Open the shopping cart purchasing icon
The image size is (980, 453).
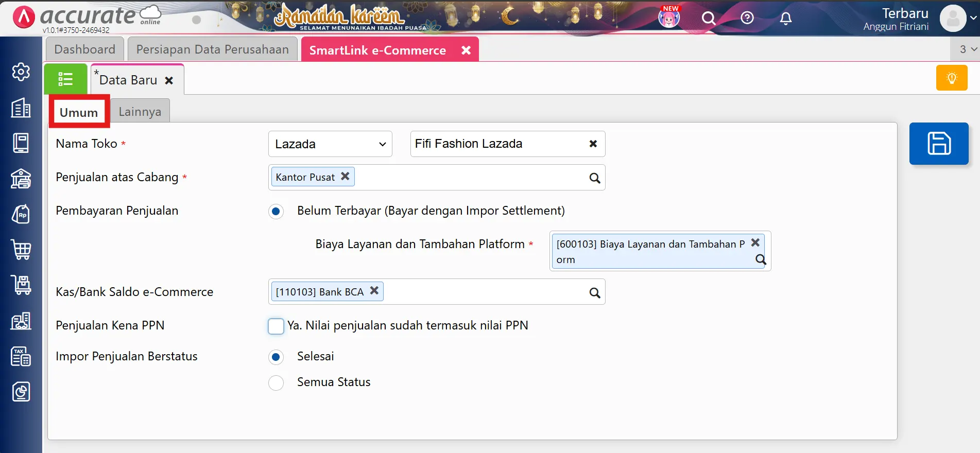point(21,250)
